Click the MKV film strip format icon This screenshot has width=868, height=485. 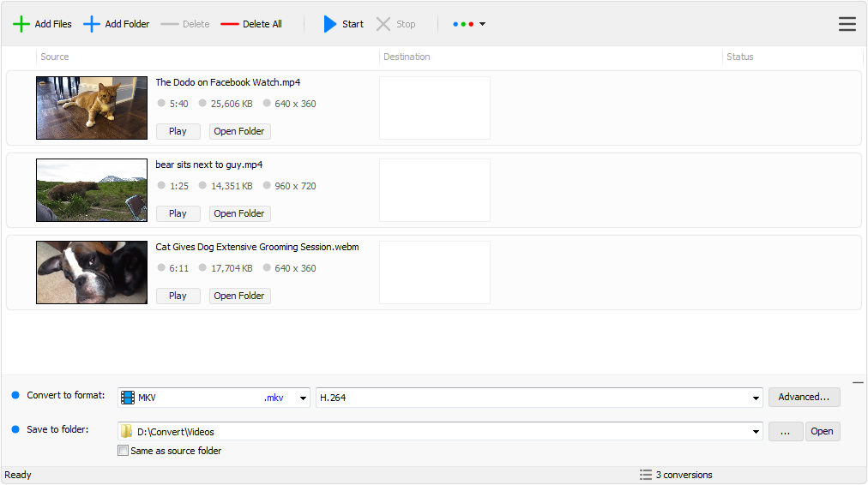click(128, 398)
